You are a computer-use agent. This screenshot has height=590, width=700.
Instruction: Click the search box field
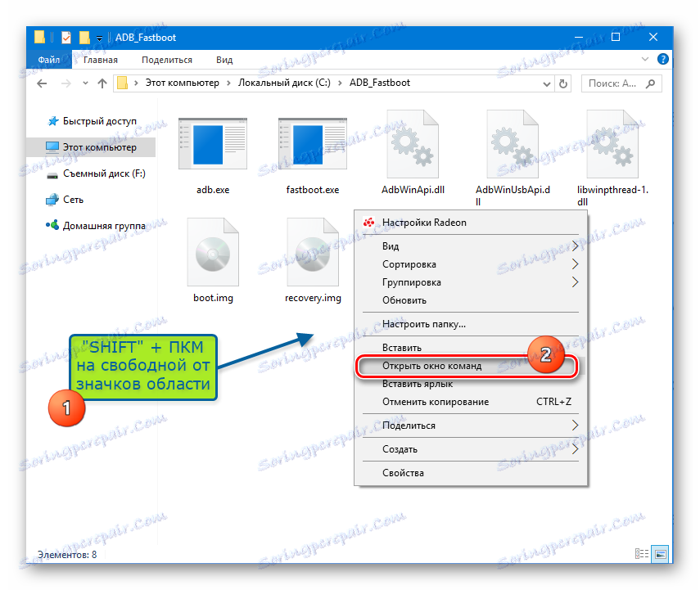coord(621,83)
